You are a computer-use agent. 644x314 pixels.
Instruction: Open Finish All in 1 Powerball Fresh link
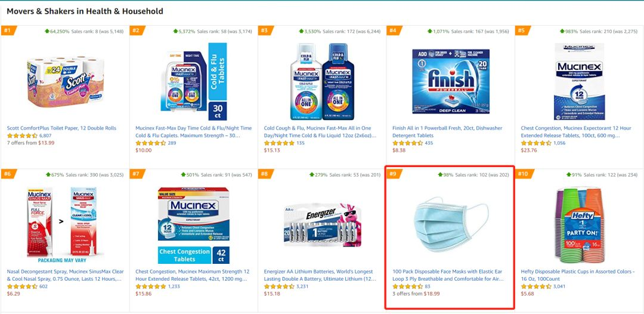click(447, 131)
